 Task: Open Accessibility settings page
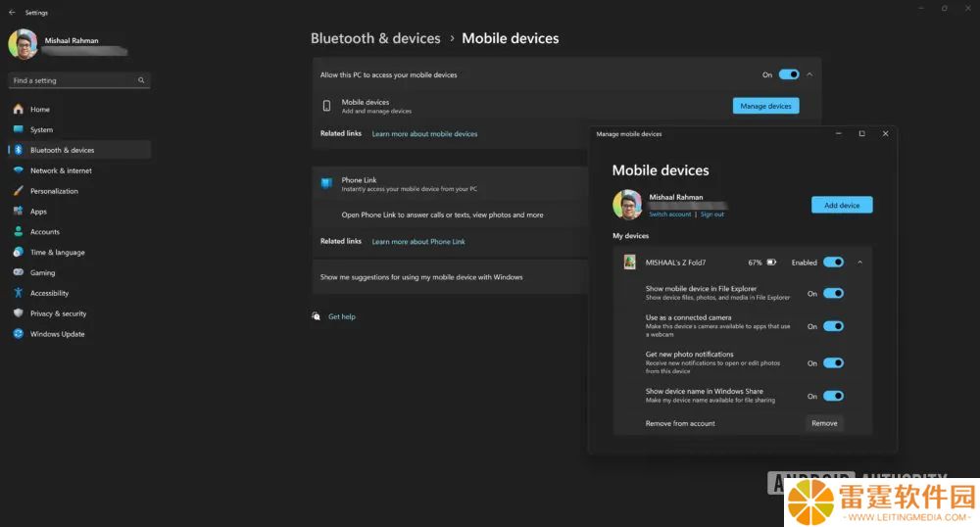[79, 293]
